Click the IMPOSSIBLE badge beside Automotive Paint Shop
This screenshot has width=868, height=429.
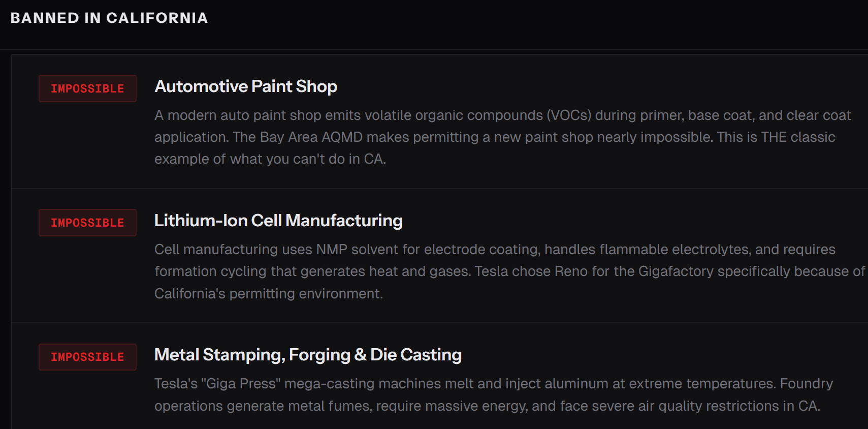tap(87, 88)
